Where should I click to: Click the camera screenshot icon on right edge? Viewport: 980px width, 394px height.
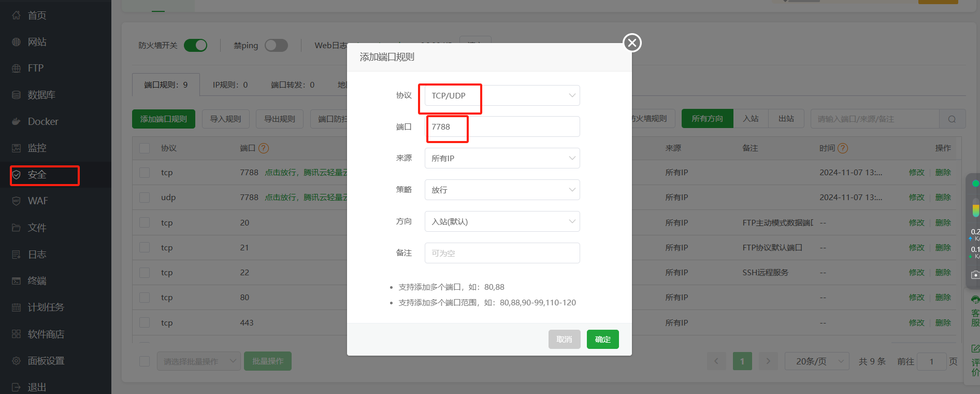(x=975, y=275)
